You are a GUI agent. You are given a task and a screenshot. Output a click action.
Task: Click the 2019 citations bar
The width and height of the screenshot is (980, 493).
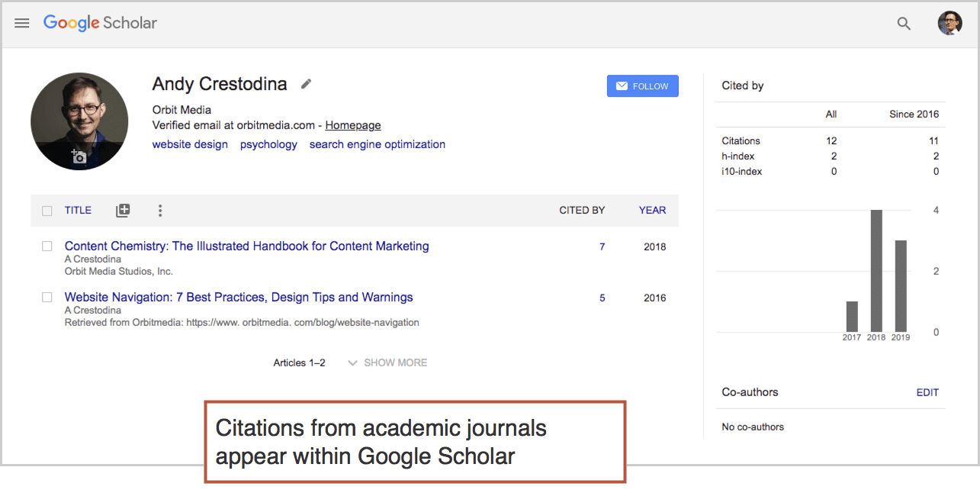point(901,286)
